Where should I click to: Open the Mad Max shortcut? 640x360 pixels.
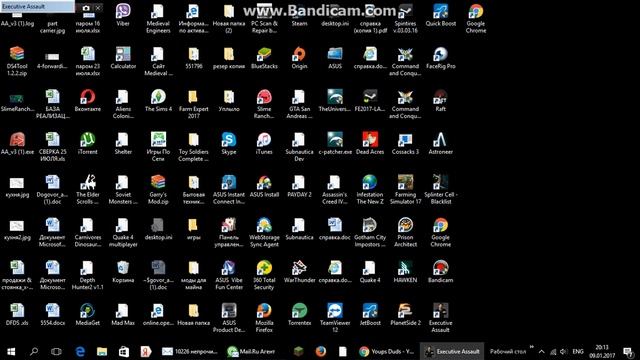(123, 315)
